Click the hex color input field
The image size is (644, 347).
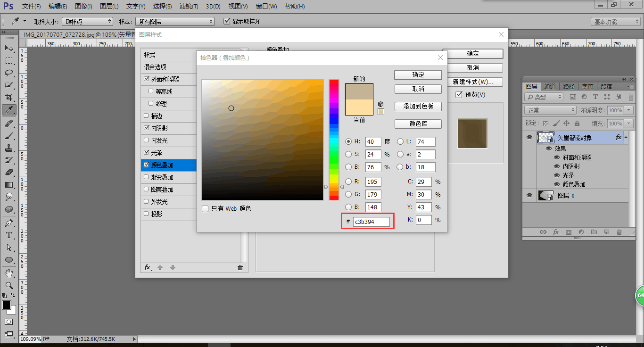point(371,222)
